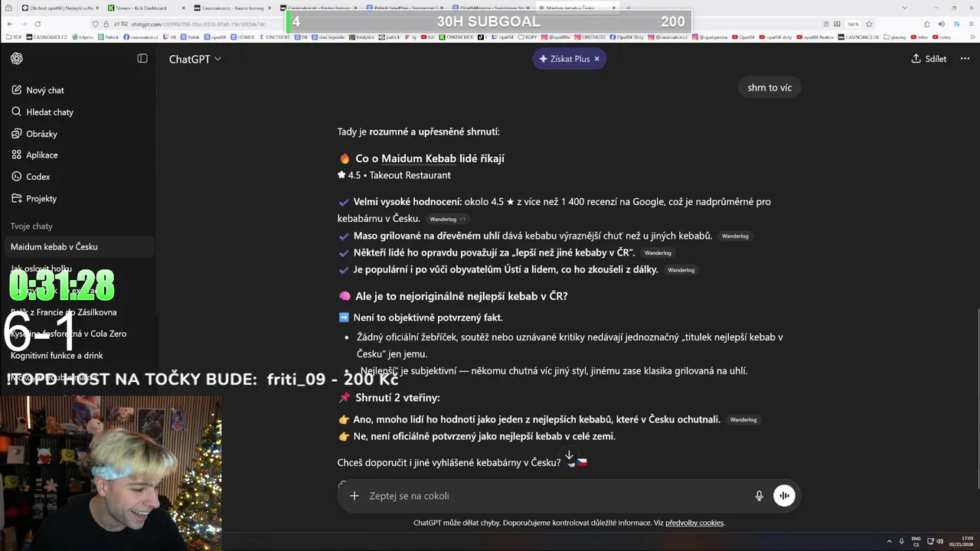The width and height of the screenshot is (980, 551).
Task: Click the taskbar clock and date
Action: pos(962,541)
